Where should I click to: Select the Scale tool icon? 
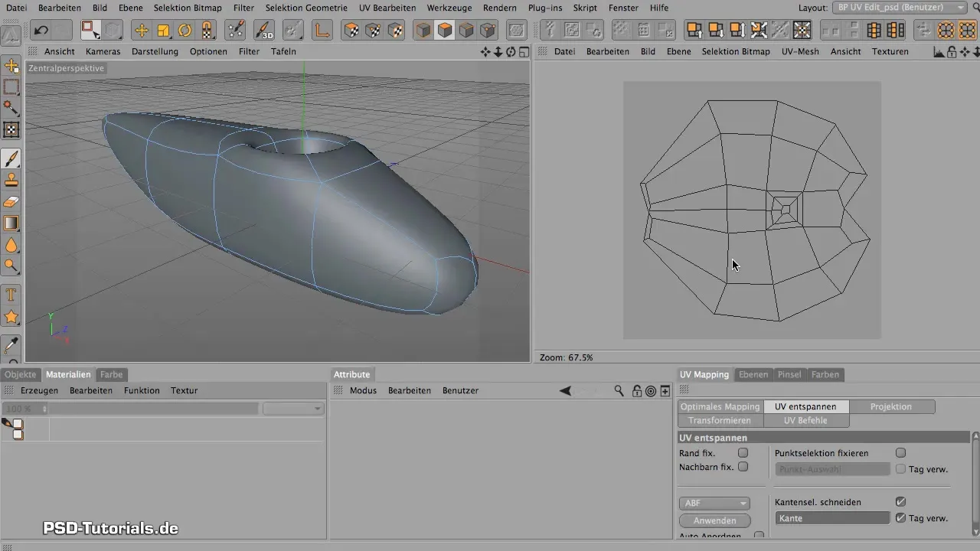coord(163,31)
